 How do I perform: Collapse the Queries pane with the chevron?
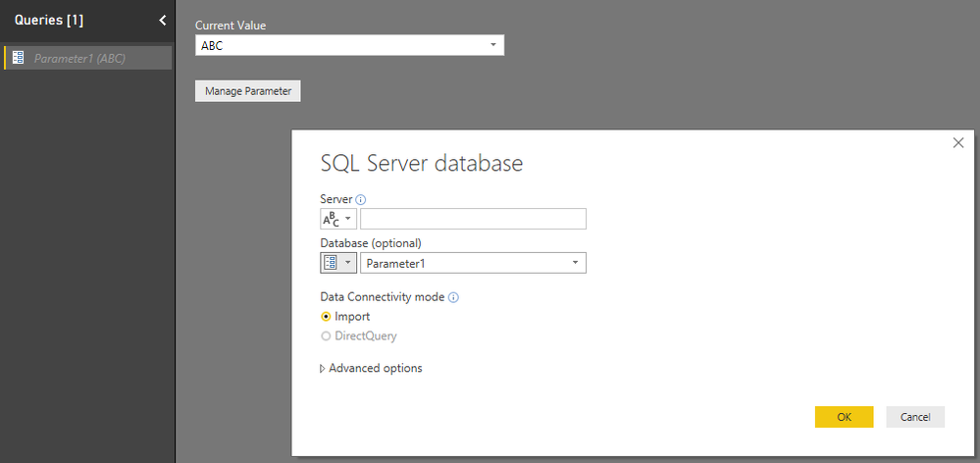coord(163,21)
